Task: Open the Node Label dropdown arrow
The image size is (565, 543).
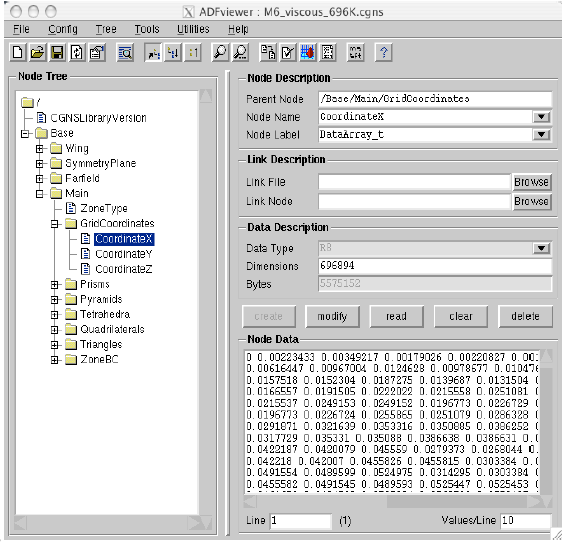Action: [x=541, y=134]
